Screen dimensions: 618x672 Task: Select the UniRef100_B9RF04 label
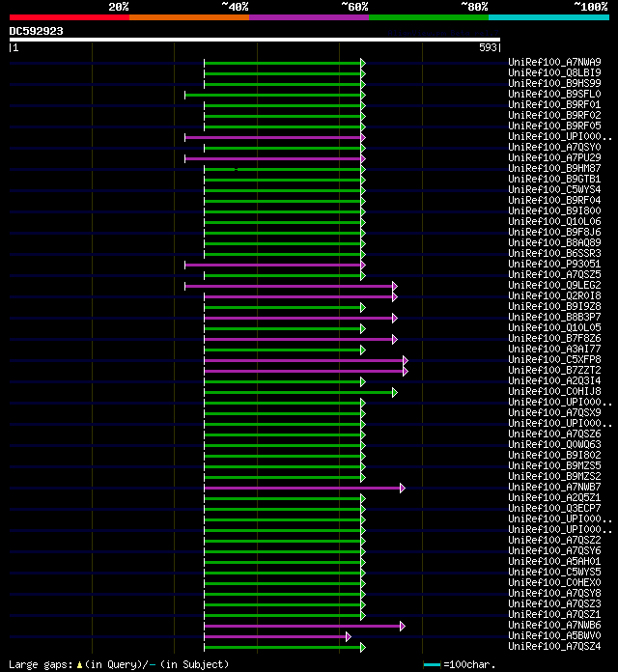pyautogui.click(x=554, y=200)
